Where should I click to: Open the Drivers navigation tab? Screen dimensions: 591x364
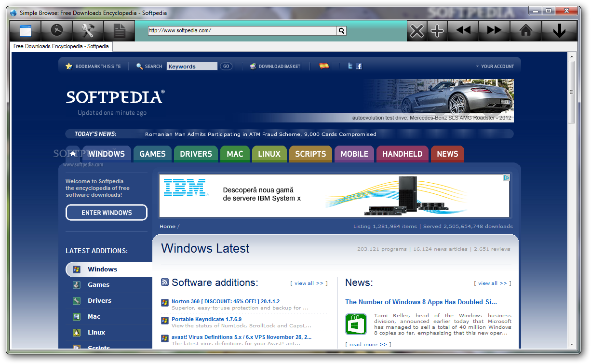pos(196,154)
